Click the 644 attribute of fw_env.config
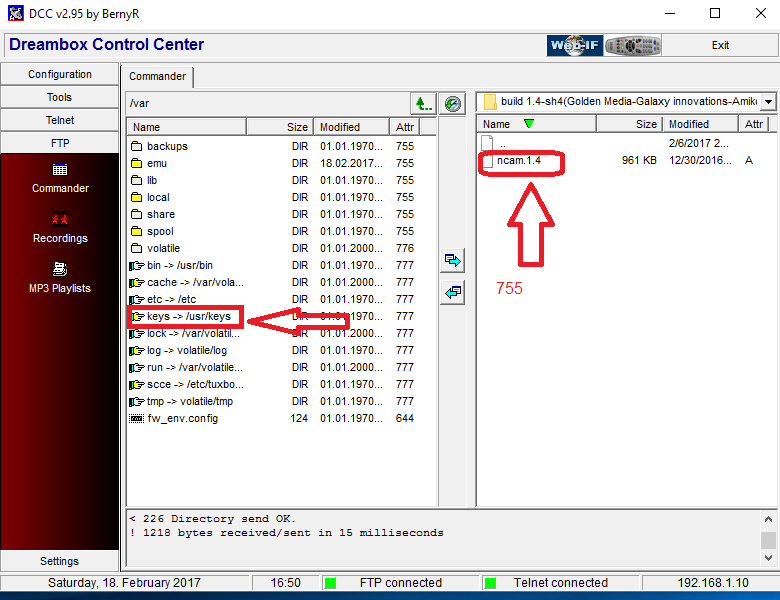This screenshot has width=780, height=600. [x=404, y=418]
